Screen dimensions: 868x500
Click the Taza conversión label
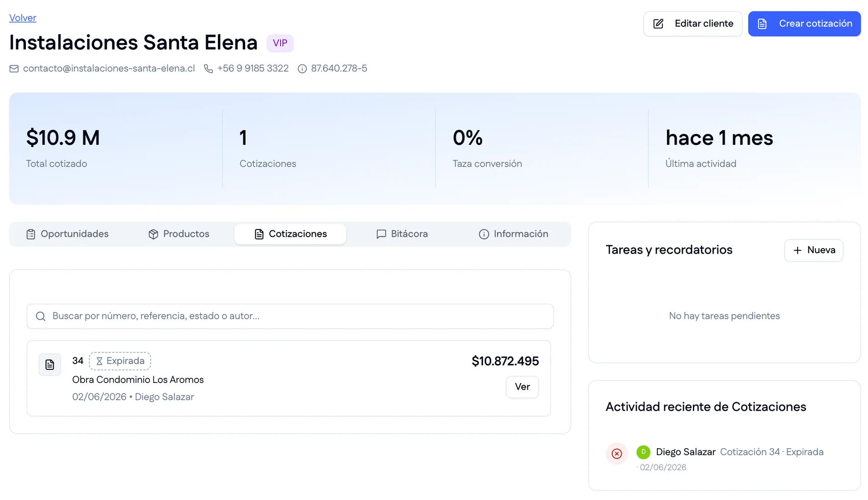point(487,163)
